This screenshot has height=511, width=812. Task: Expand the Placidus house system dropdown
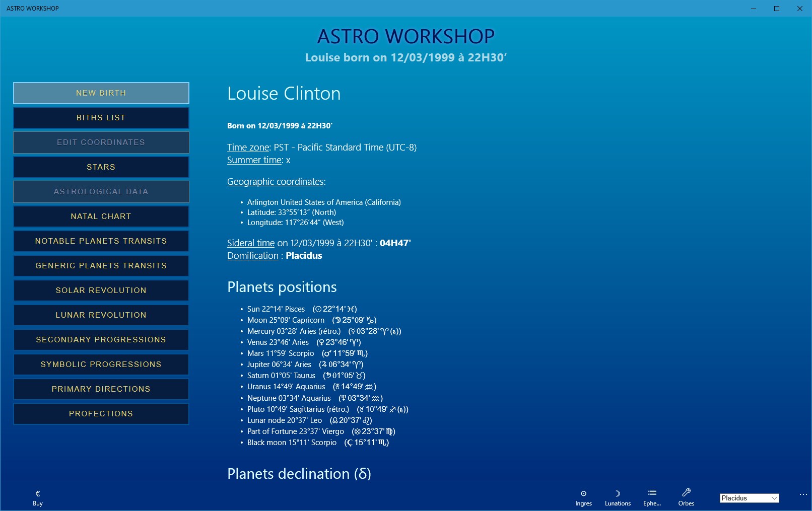[x=749, y=498]
